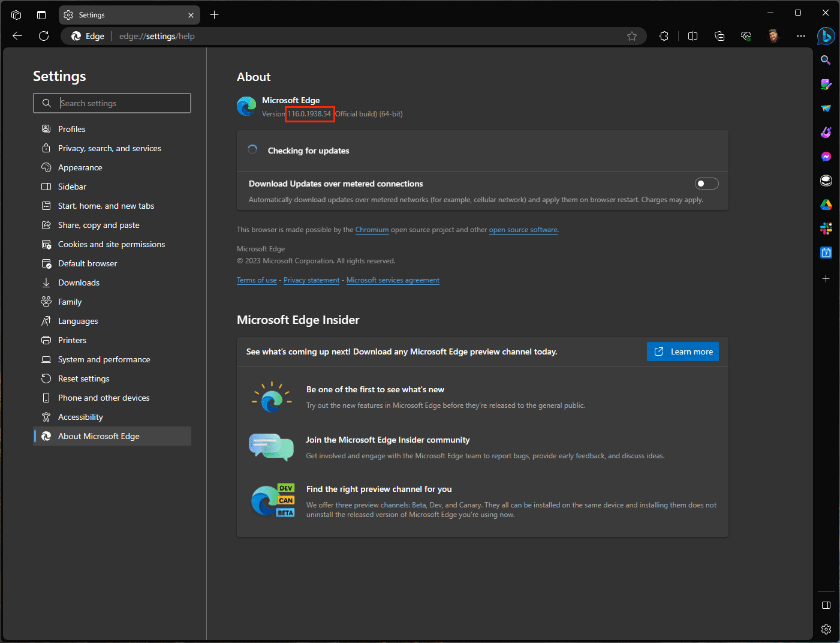Image resolution: width=840 pixels, height=643 pixels.
Task: Click the Browser essentials heart icon
Action: (x=746, y=36)
